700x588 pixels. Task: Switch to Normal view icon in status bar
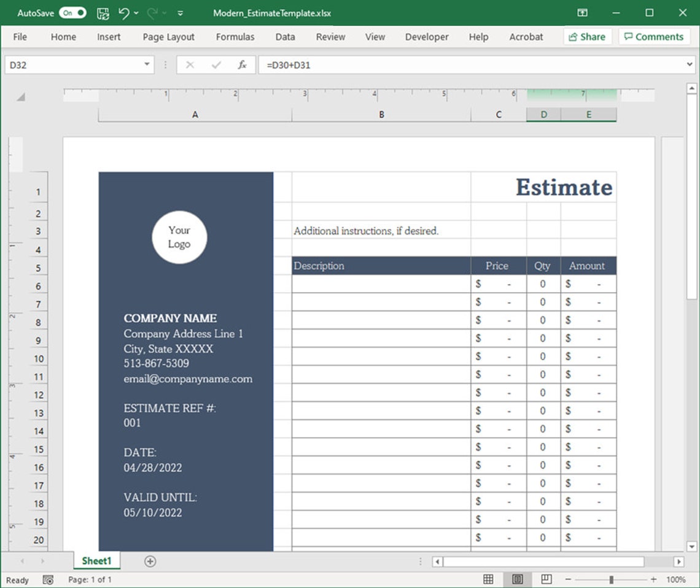tap(488, 579)
